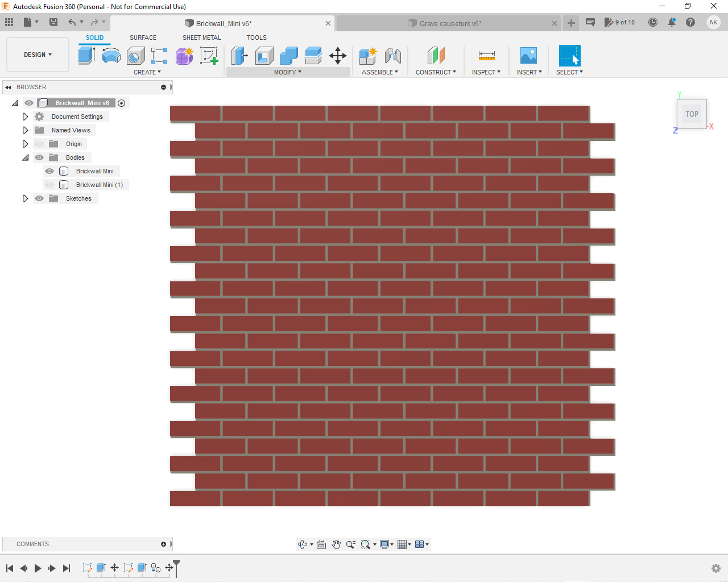Open the INSPECT dropdown menu

click(x=486, y=72)
